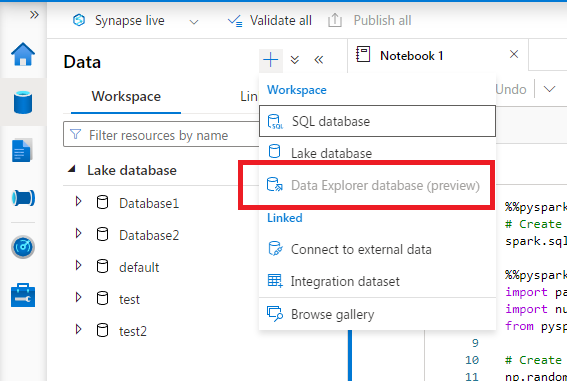Screen dimensions: 567x381
Task: Open the Monitor hub gauge icon
Action: (23, 247)
